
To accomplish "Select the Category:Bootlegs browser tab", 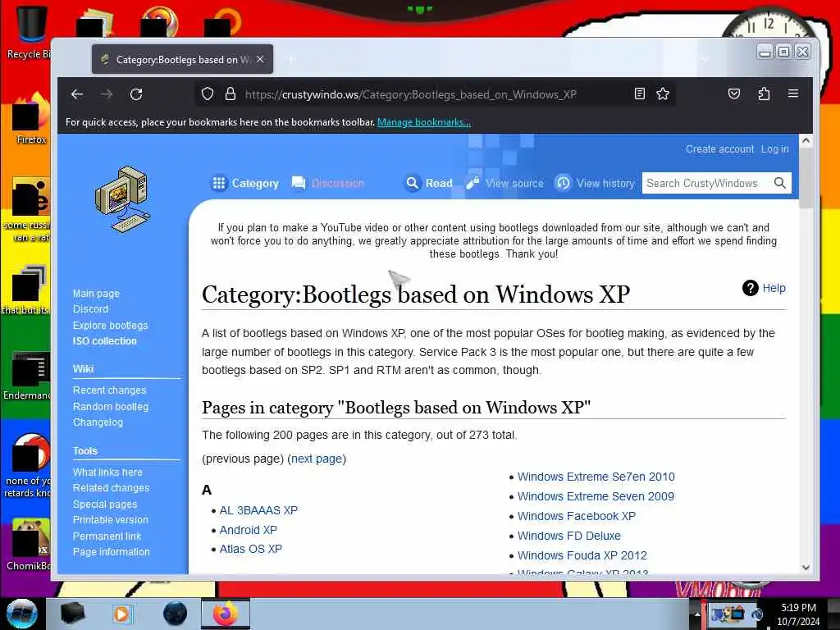I will 182,59.
